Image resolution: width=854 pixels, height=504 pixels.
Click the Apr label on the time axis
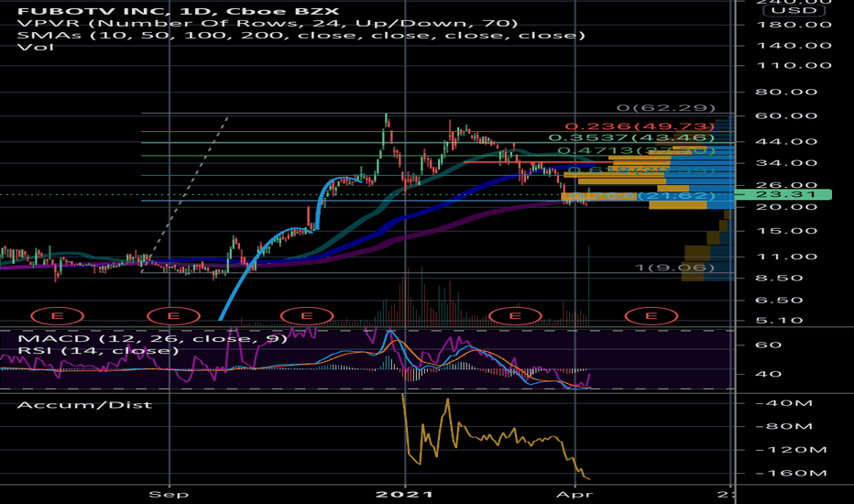tap(574, 494)
